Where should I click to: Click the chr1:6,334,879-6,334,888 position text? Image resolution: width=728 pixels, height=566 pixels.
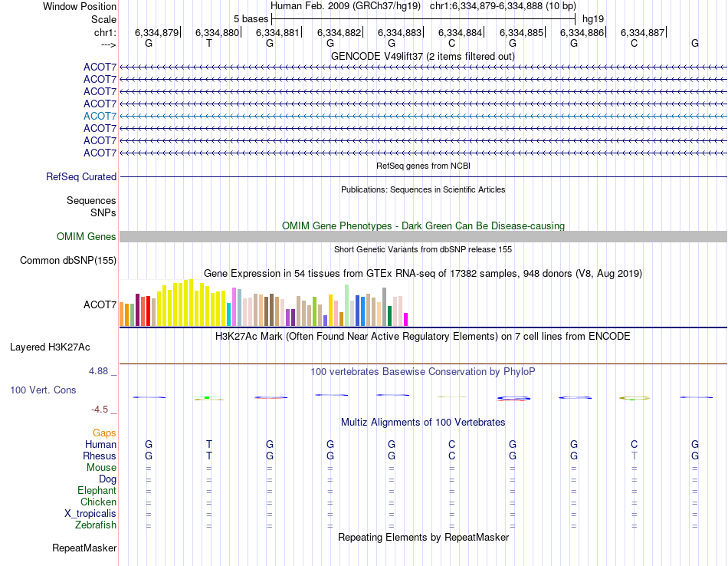tap(503, 6)
